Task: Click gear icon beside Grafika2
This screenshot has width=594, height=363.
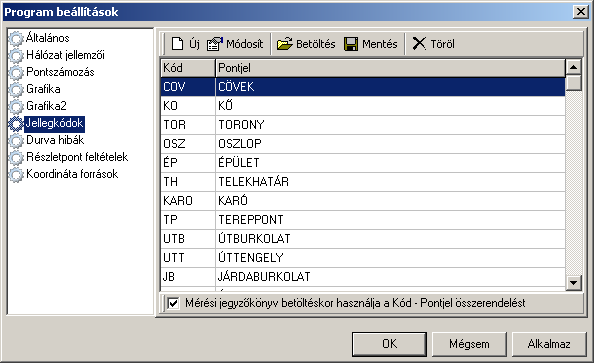Action: [16, 106]
